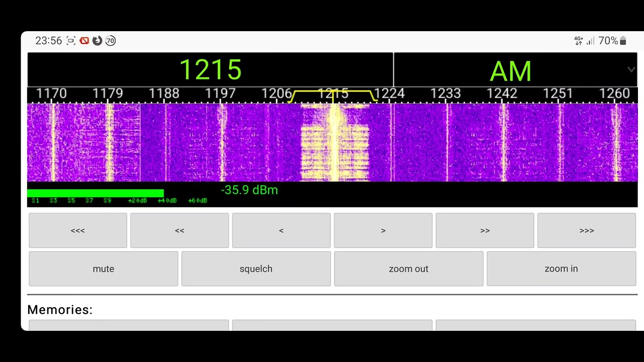Click the dropdown arrow next to AM

click(631, 70)
